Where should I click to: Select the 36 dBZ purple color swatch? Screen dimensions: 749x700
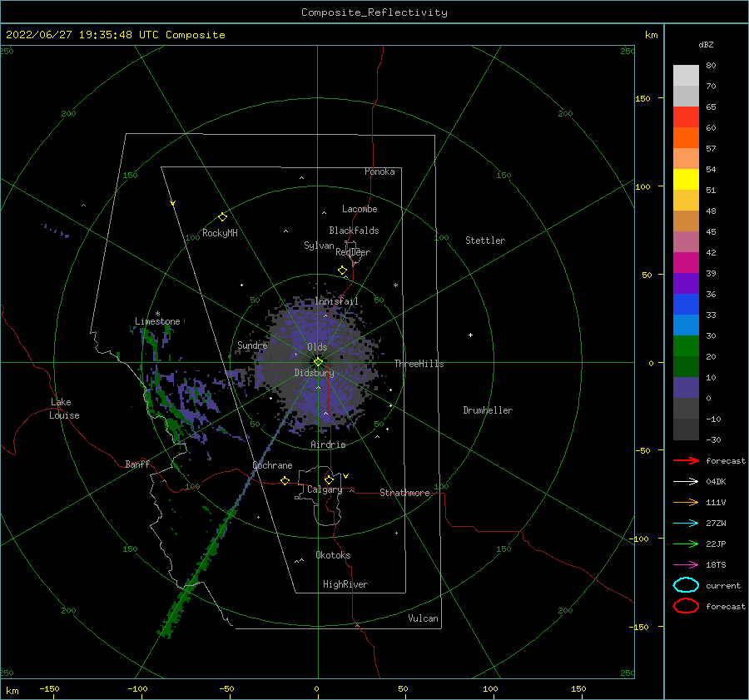(686, 284)
